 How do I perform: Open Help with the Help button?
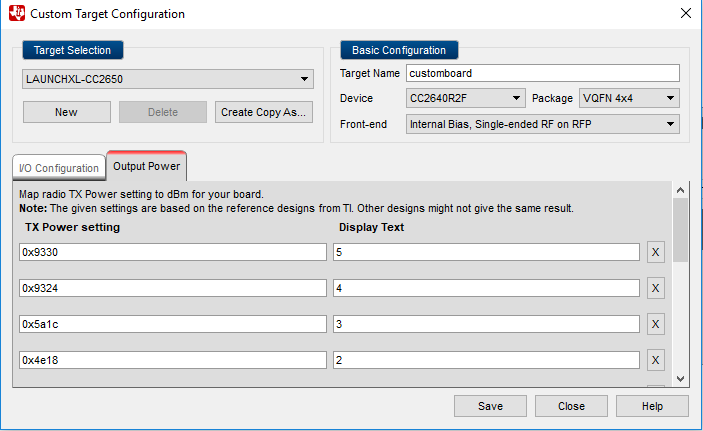[x=652, y=406]
